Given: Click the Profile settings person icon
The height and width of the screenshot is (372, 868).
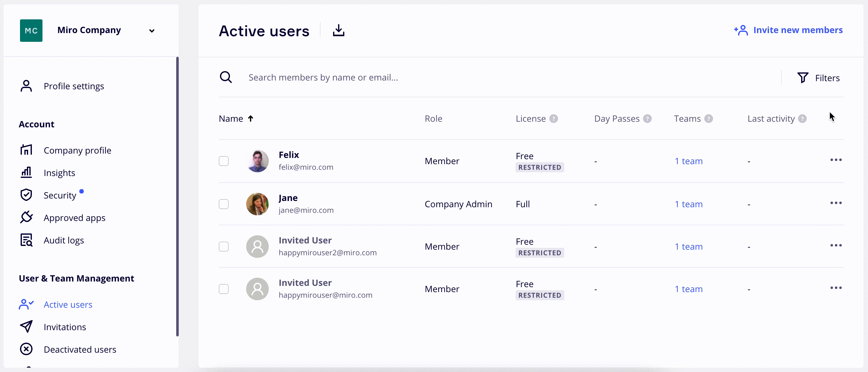Looking at the screenshot, I should point(26,86).
